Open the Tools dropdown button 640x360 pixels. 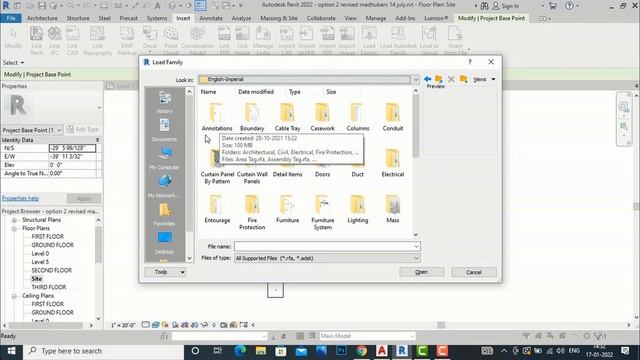(165, 272)
